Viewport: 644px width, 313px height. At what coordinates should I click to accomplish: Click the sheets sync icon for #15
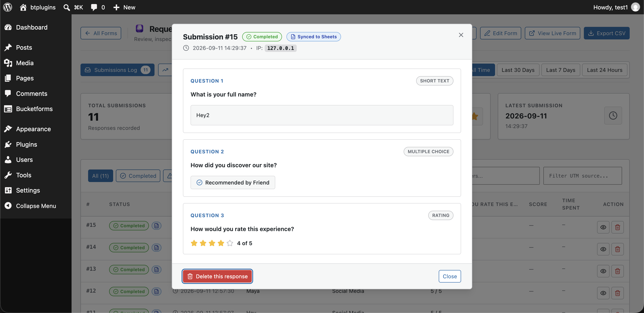pyautogui.click(x=157, y=226)
